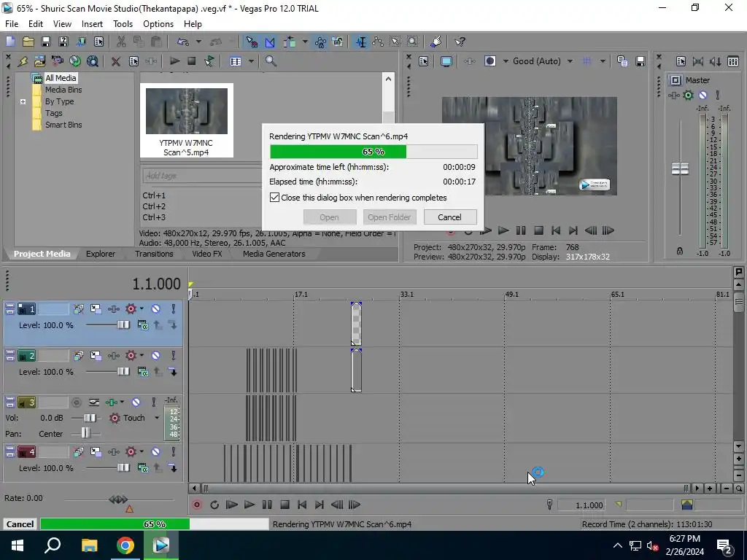This screenshot has height=560, width=747.
Task: Select the Smart Bins folder
Action: tap(63, 125)
